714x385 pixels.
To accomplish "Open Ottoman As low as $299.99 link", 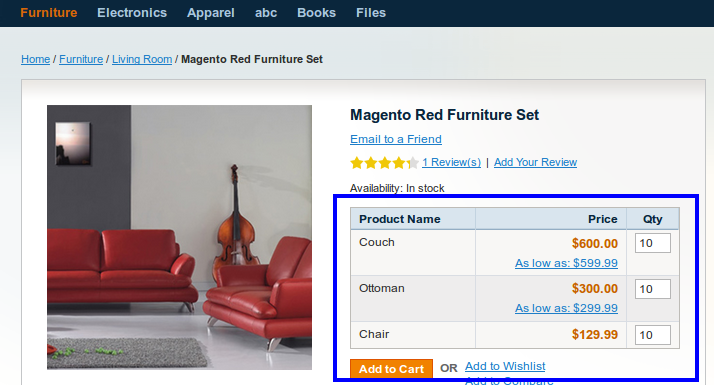I will (x=566, y=308).
